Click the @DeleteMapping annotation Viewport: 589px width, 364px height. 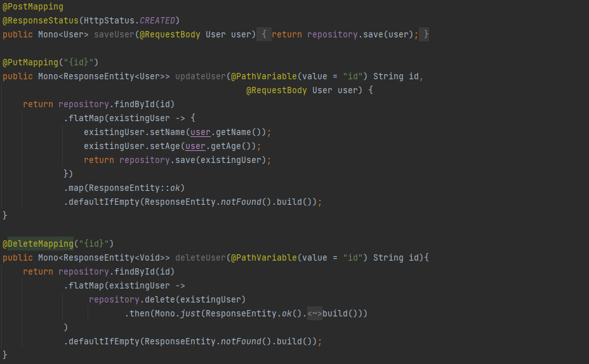click(38, 244)
